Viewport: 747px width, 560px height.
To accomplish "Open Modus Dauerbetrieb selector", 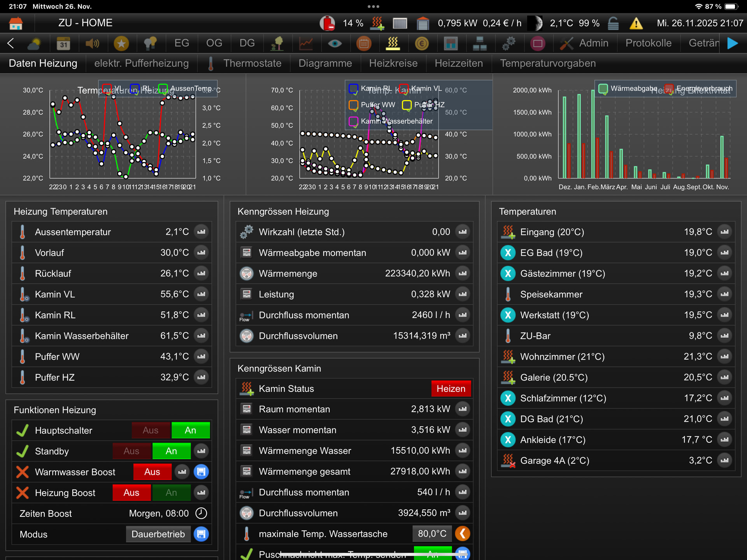I will tap(158, 534).
